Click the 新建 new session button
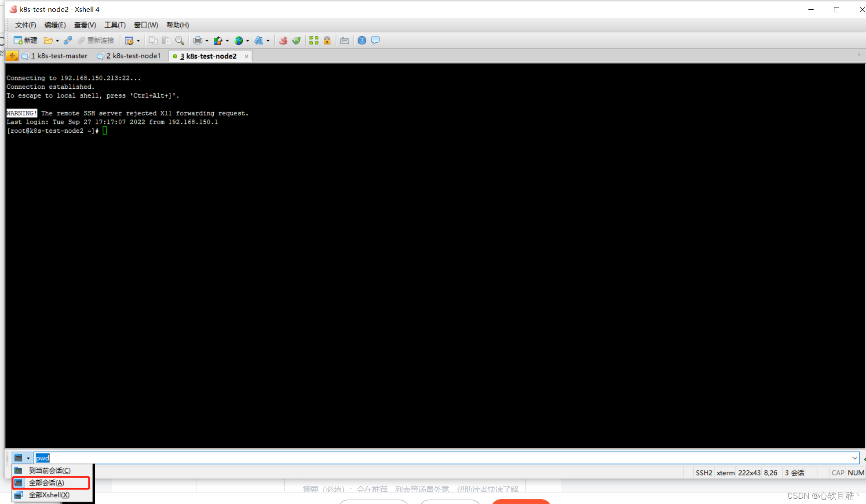This screenshot has width=866, height=504. click(x=26, y=40)
